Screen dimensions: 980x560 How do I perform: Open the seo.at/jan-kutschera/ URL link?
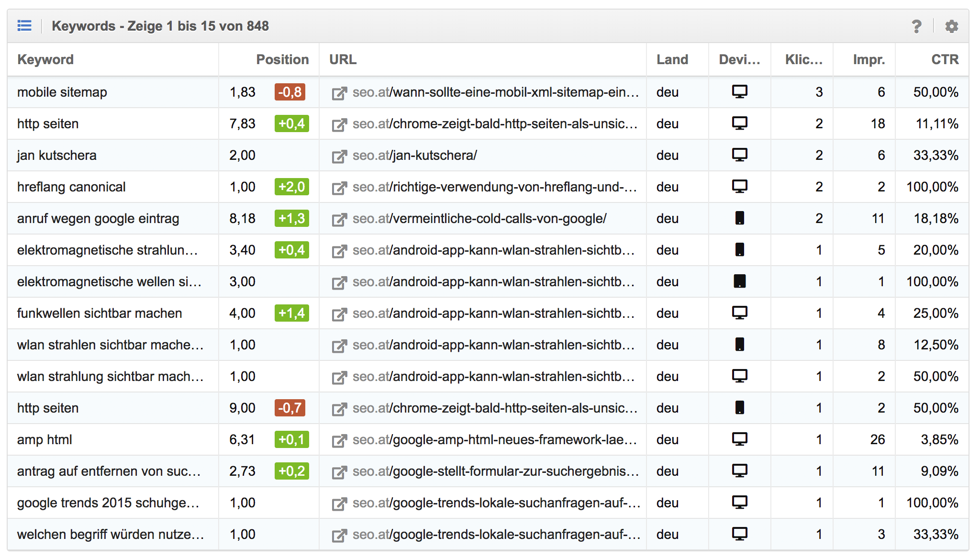[414, 155]
